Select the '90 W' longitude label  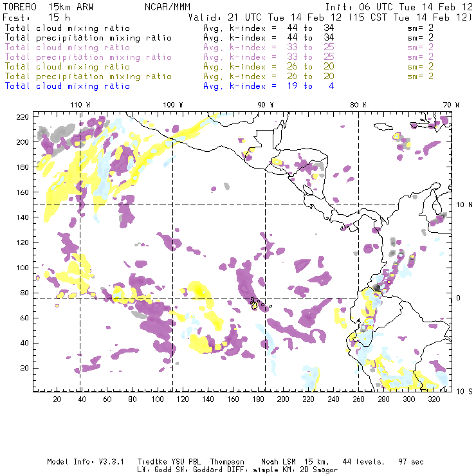266,105
